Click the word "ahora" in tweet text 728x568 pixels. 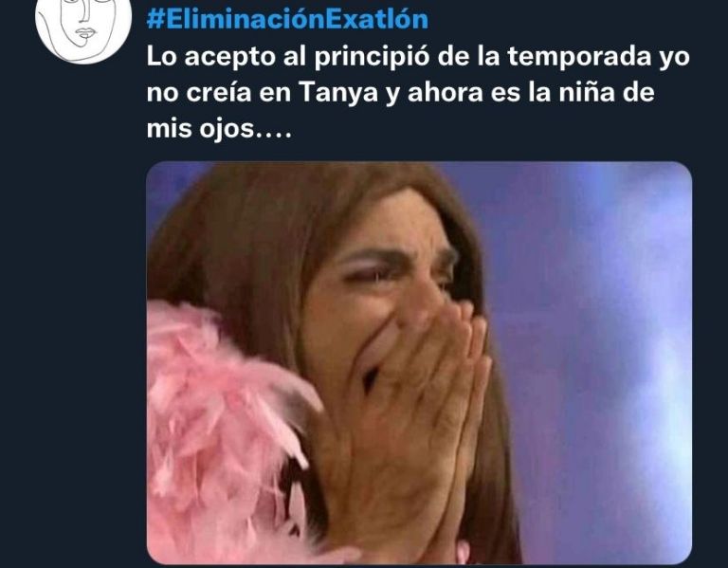(x=446, y=92)
